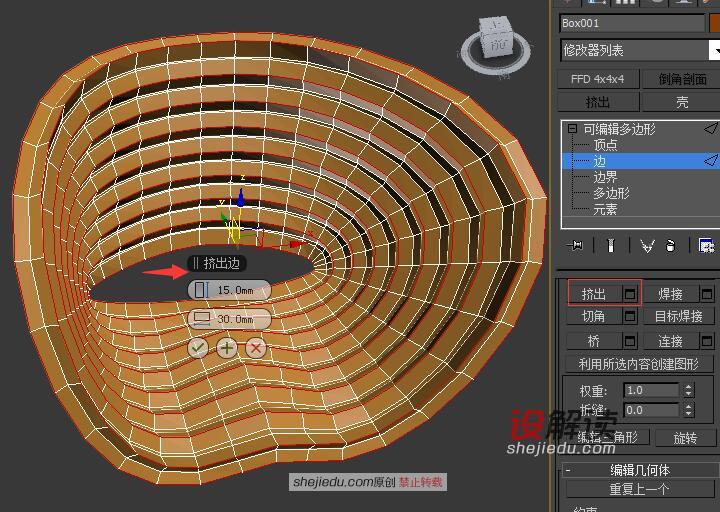Select 元素 sub-object level
The image size is (720, 512).
tap(605, 209)
